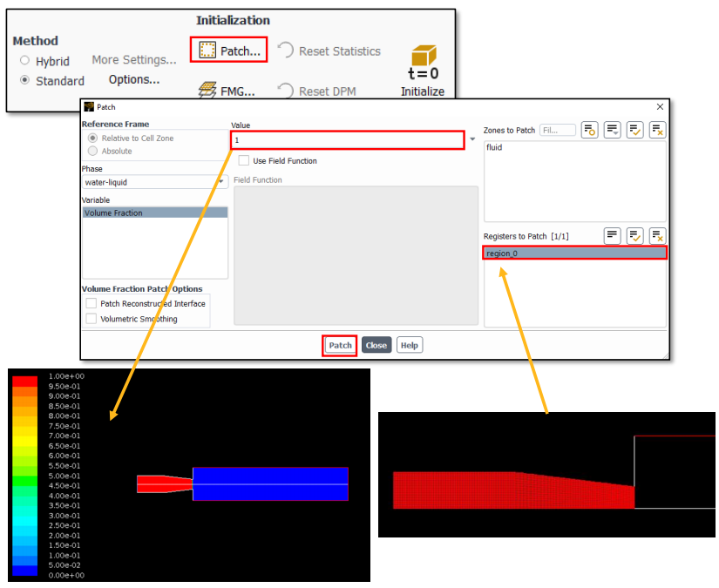Click the FMG initialization icon
This screenshot has width=719, height=588.
[207, 91]
